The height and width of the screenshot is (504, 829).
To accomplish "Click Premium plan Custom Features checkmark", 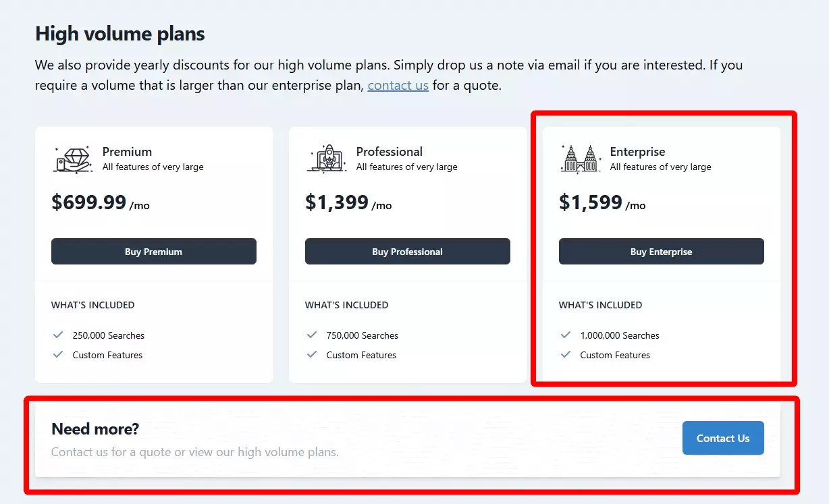I will [58, 355].
